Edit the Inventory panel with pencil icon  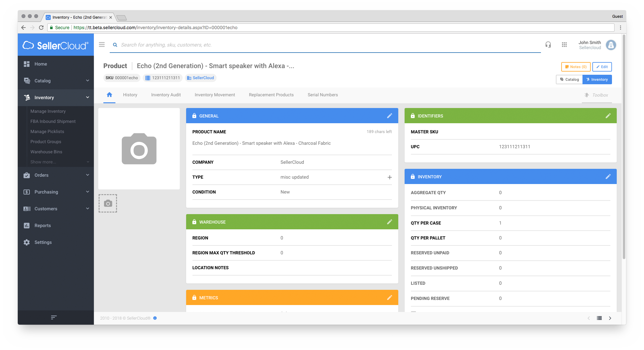coord(608,176)
